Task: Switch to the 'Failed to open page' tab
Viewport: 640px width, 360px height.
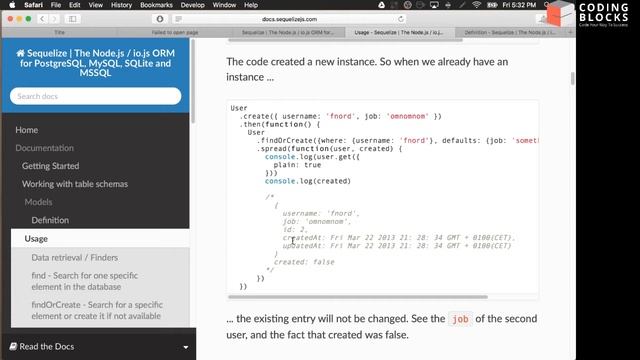Action: [x=175, y=32]
